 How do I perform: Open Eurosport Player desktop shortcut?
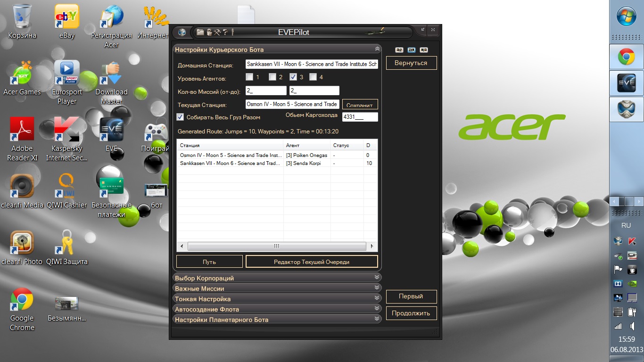coord(67,82)
